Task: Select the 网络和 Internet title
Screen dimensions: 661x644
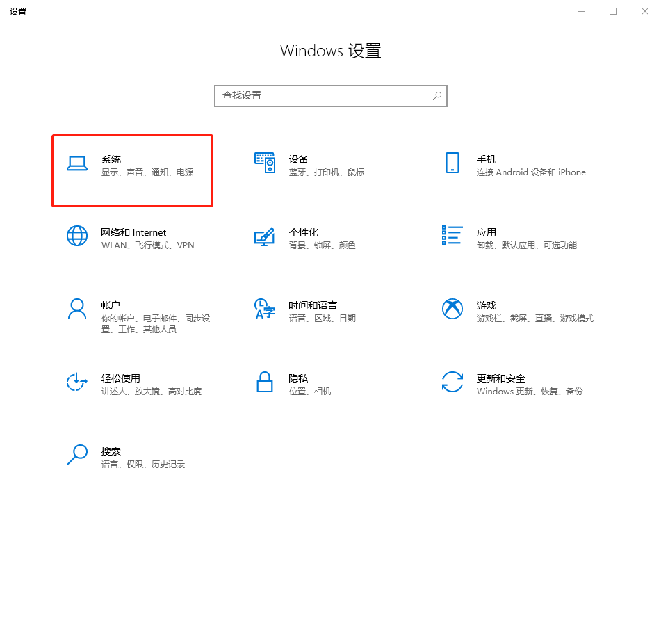Action: (133, 232)
